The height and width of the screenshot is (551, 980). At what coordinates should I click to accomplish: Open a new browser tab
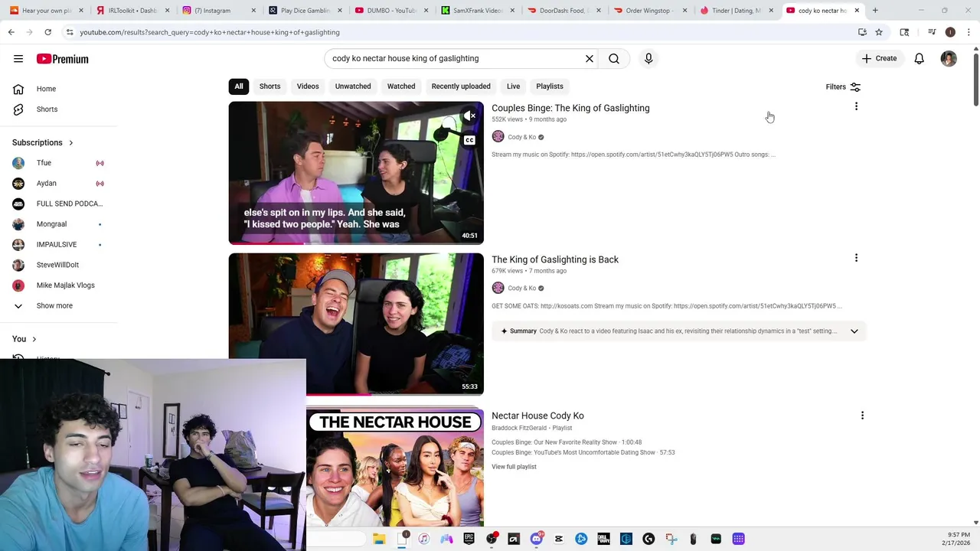click(x=875, y=11)
